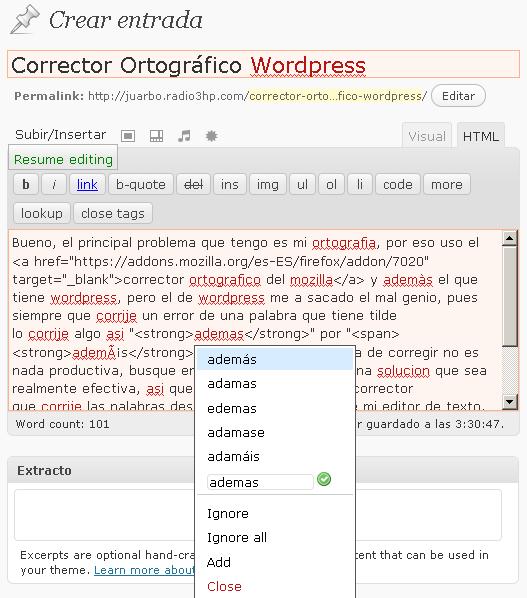Insert a b-quote tag

pyautogui.click(x=141, y=185)
